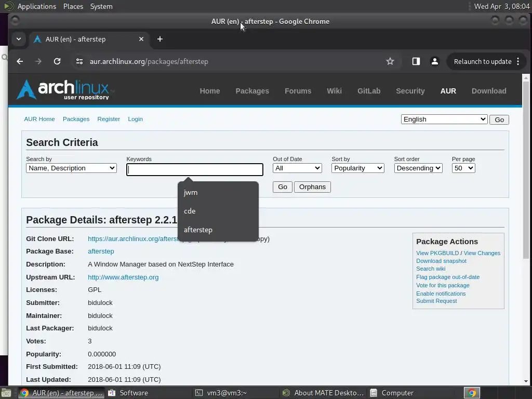The height and width of the screenshot is (399, 532).
Task: Open the English language dropdown
Action: pos(444,119)
